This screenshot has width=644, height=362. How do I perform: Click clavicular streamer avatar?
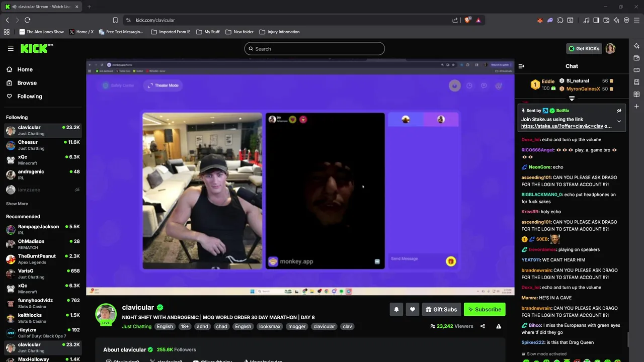point(106,314)
